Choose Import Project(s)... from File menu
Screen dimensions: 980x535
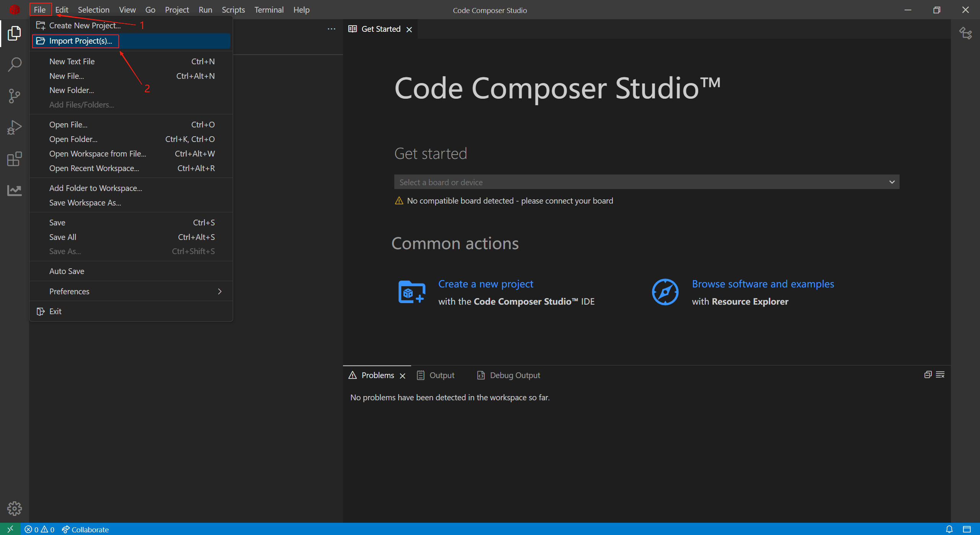131,41
